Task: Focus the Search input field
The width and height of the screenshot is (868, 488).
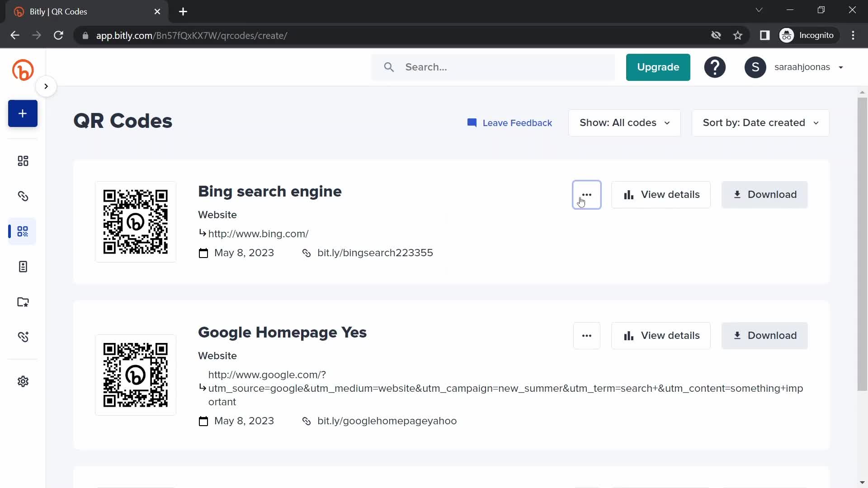Action: coord(493,67)
